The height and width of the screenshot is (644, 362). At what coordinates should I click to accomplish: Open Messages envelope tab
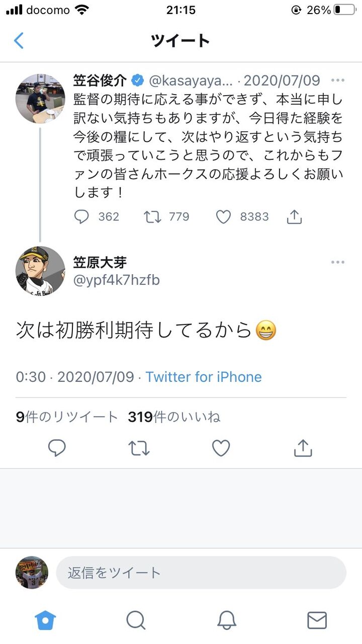tap(317, 620)
